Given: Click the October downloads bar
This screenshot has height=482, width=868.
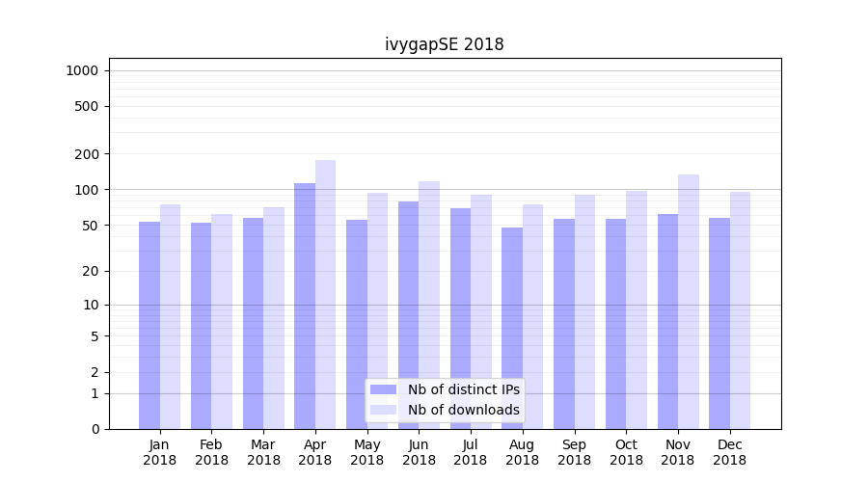Looking at the screenshot, I should [637, 308].
